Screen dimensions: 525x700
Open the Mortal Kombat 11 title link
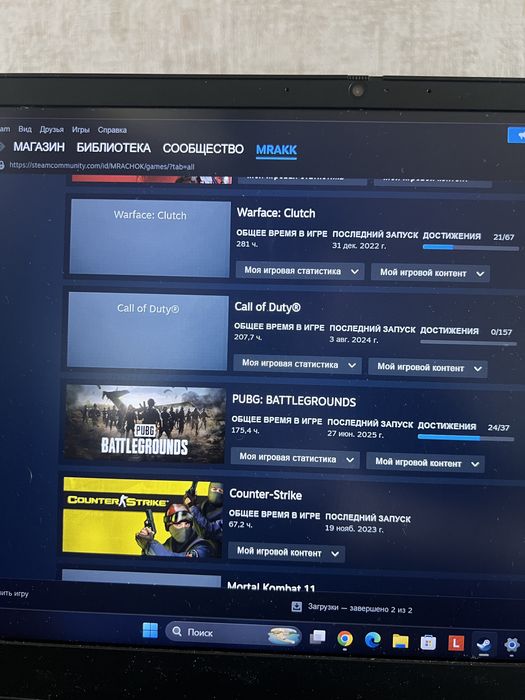click(x=271, y=587)
